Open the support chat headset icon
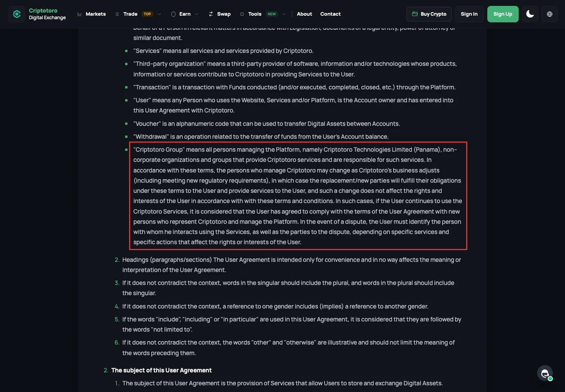Image resolution: width=565 pixels, height=392 pixels. tap(545, 374)
